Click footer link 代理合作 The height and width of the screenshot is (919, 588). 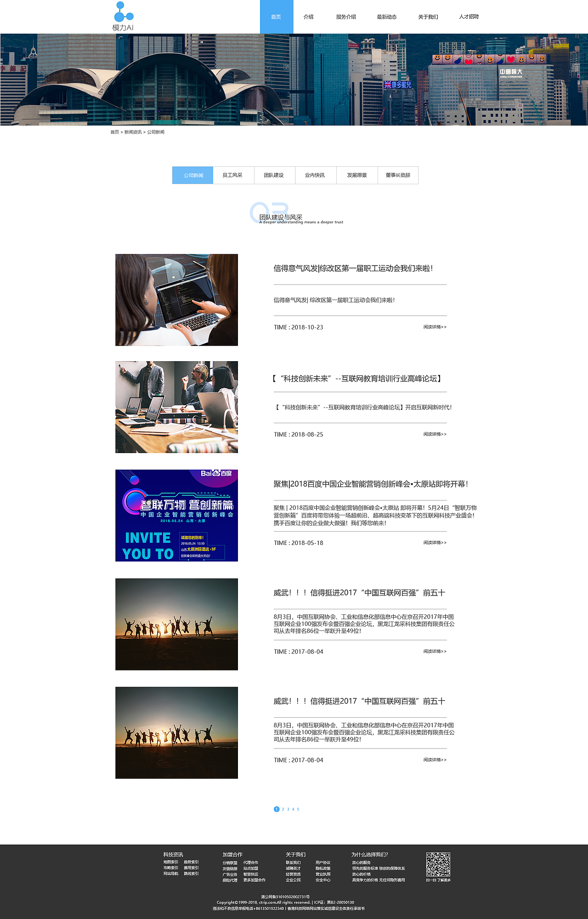point(251,863)
